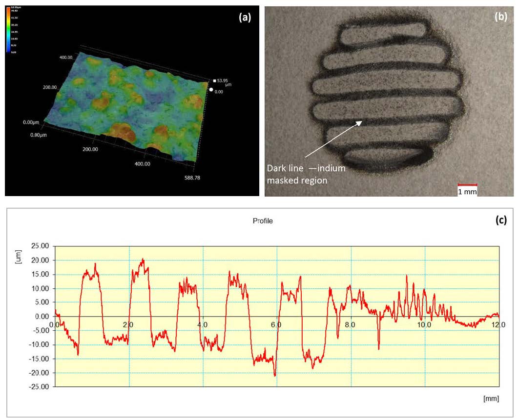Click the masked-region micrograph in panel (b)
The image size is (518, 420).
389,101
